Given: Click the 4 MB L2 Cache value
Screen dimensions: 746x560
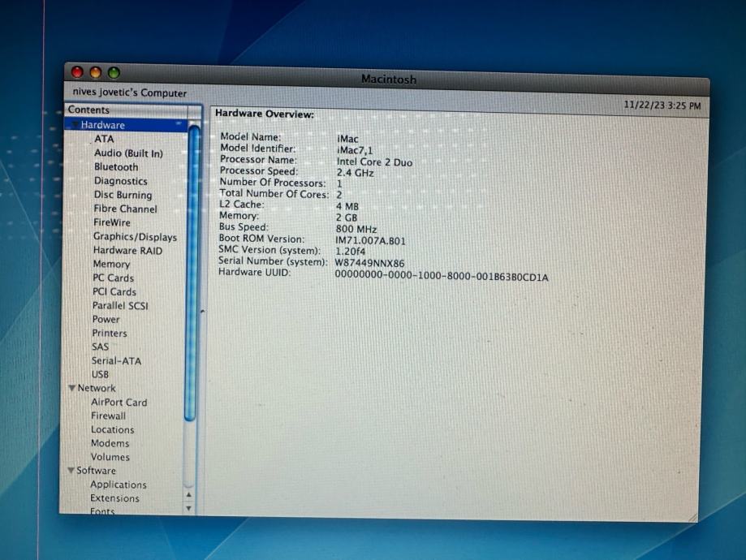Looking at the screenshot, I should point(347,206).
